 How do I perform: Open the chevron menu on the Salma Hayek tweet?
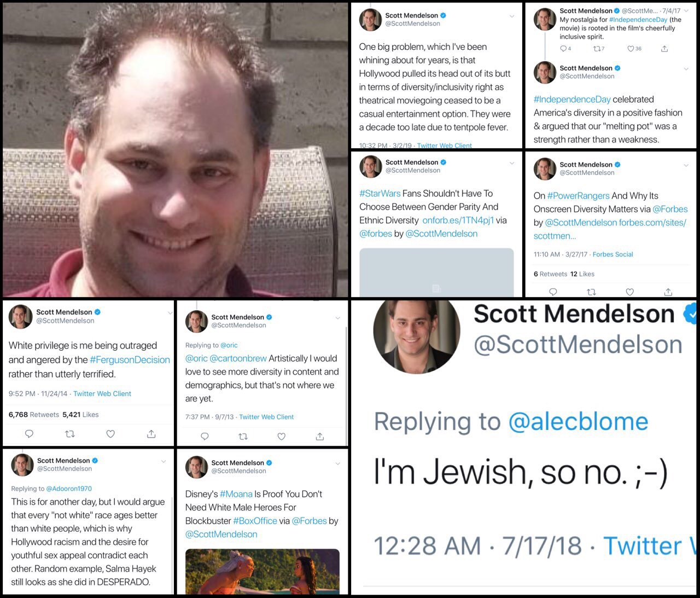pos(163,461)
